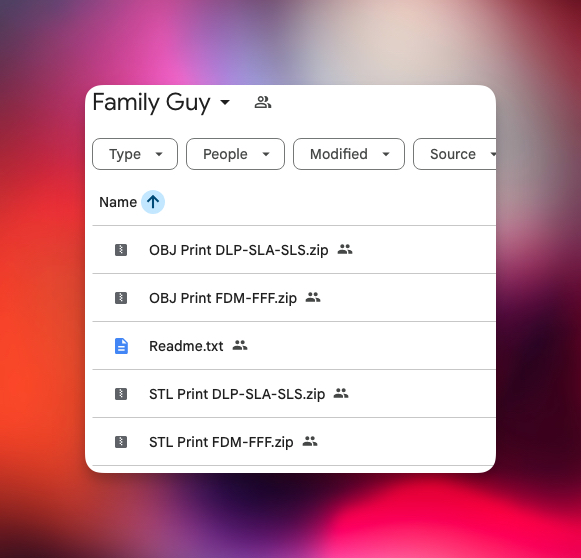
Task: Select the file STL Print DLP-SLA-SLS.zip
Action: [x=237, y=394]
